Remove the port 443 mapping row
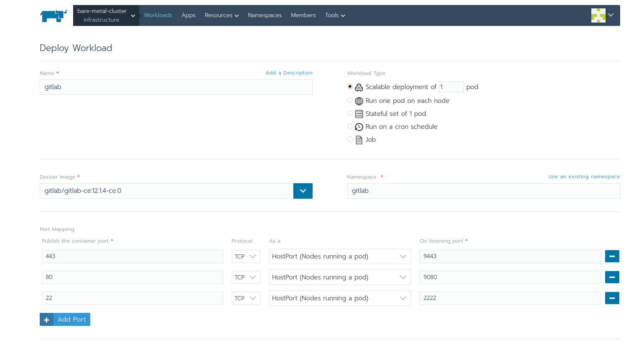This screenshot has width=644, height=343. pyautogui.click(x=612, y=256)
